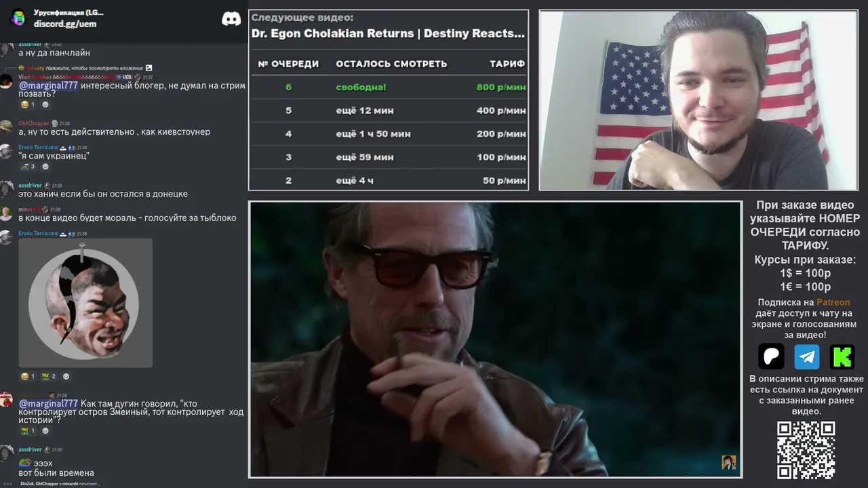The image size is (868, 488).
Task: Click the 'ещё 59 мин' queue cell
Action: (365, 157)
